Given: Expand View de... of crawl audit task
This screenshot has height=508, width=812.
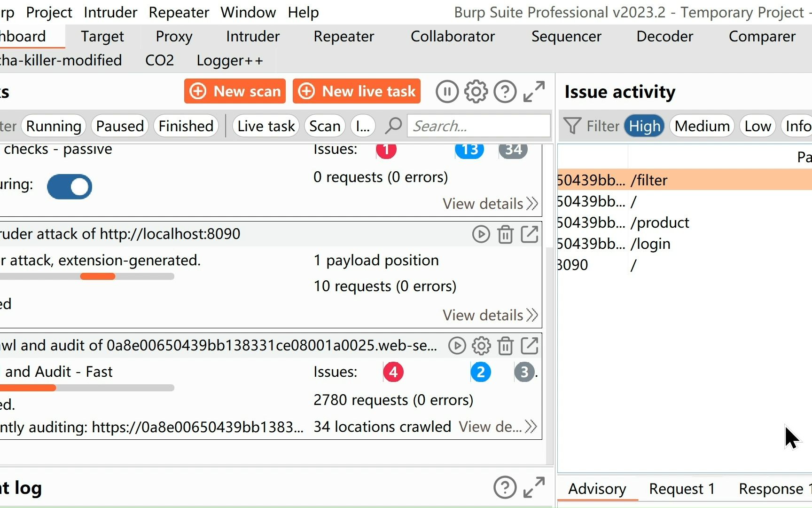Looking at the screenshot, I should click(498, 427).
